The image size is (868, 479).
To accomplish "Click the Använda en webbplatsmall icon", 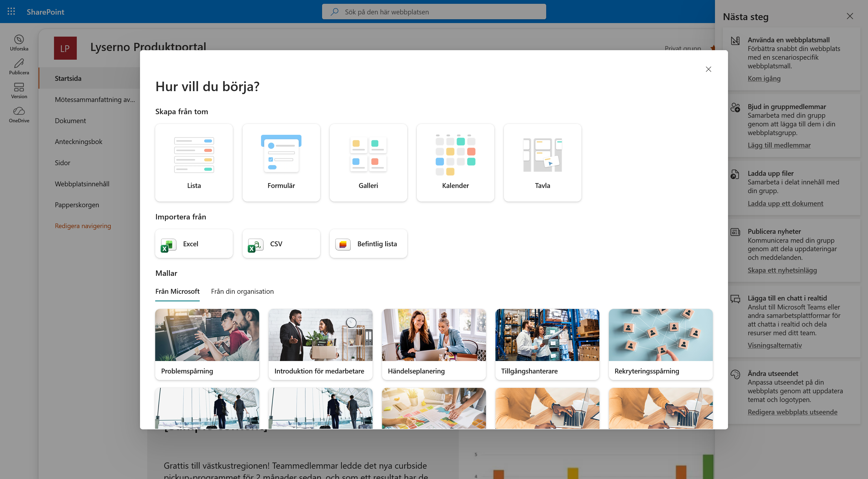I will [735, 41].
